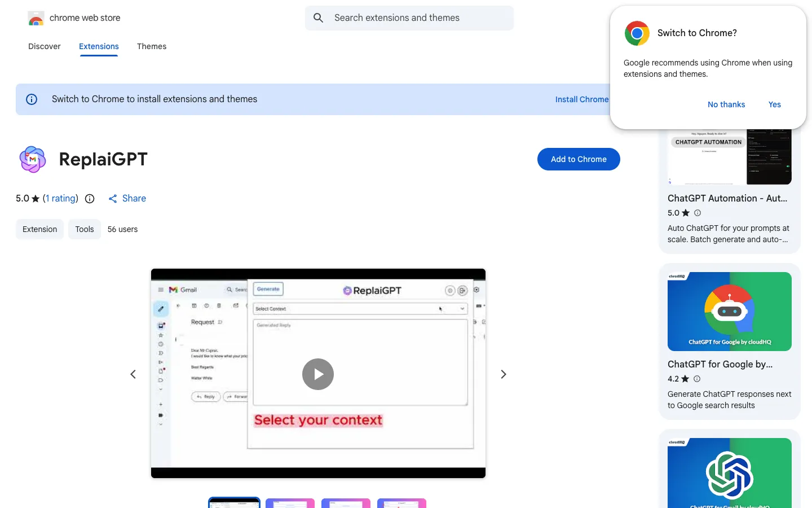Open the 1 rating link
812x508 pixels.
coord(60,199)
